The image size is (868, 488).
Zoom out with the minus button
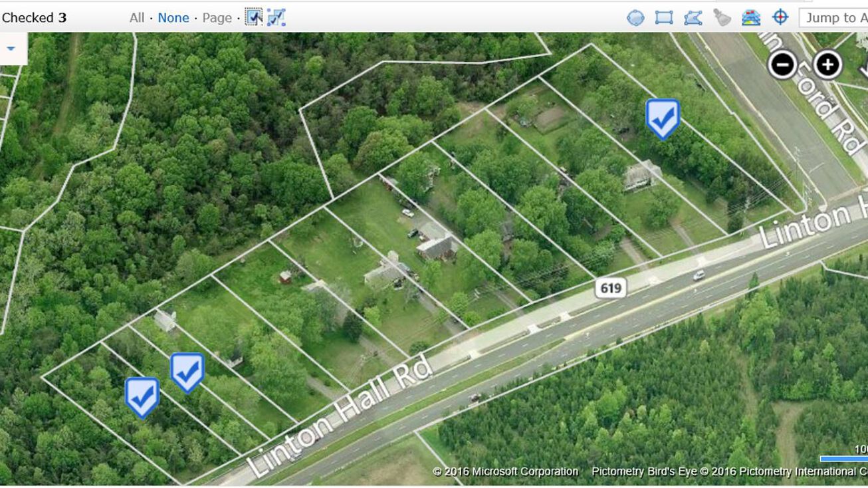[x=783, y=64]
